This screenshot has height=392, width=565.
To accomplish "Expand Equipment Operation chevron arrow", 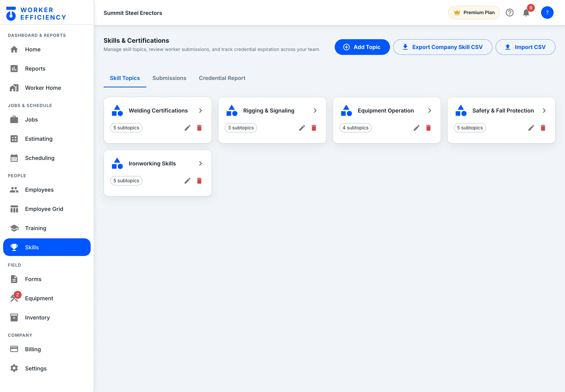I will pos(429,111).
